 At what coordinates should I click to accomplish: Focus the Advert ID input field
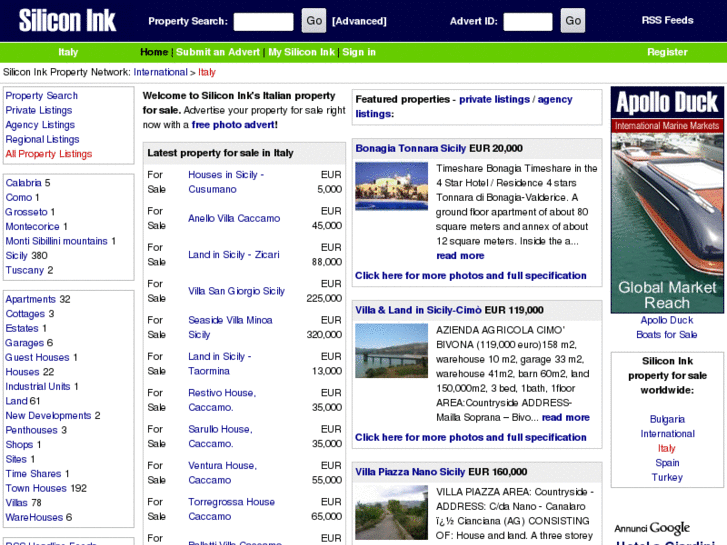528,21
